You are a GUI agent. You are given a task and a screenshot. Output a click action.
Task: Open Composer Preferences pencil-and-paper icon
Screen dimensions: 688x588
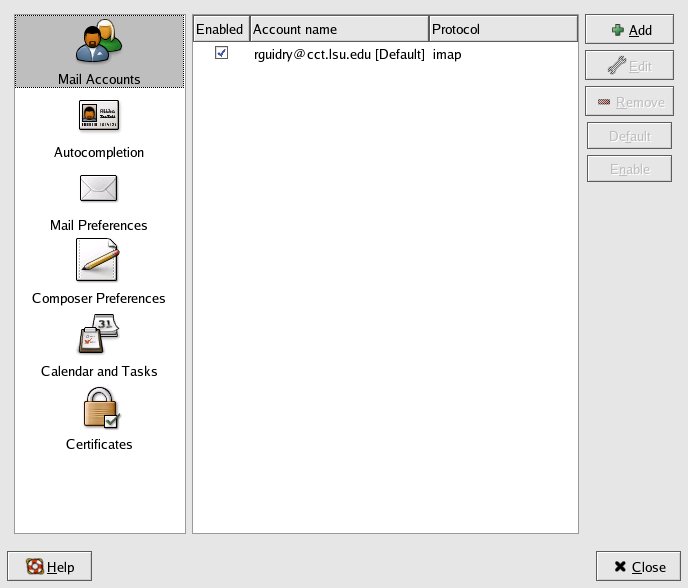[98, 260]
